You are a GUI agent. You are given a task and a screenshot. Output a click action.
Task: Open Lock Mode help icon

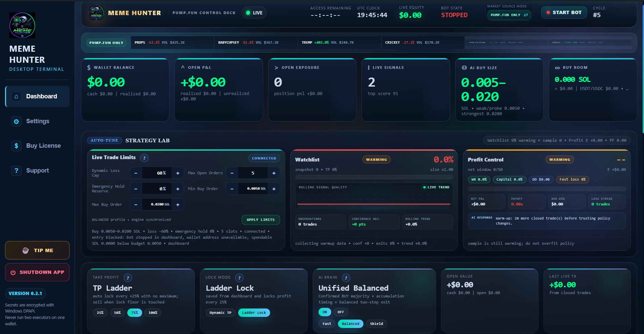click(239, 278)
